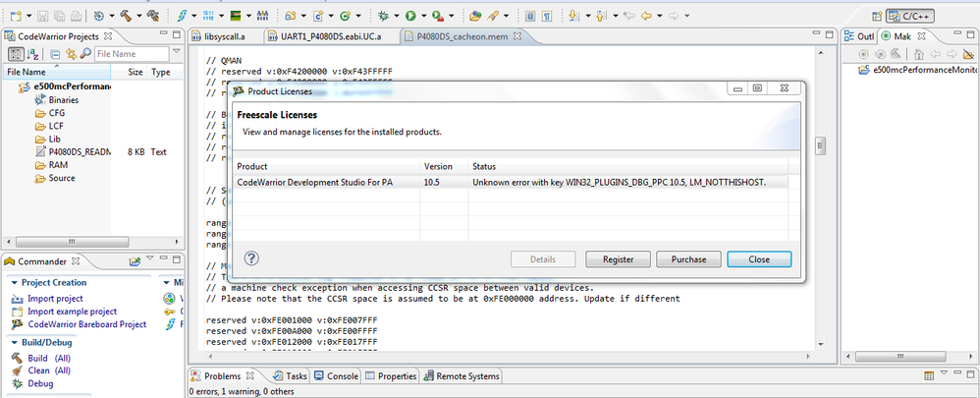The height and width of the screenshot is (398, 980).
Task: Toggle Link with Editor in CodeWarrior Projects
Action: coord(71,54)
